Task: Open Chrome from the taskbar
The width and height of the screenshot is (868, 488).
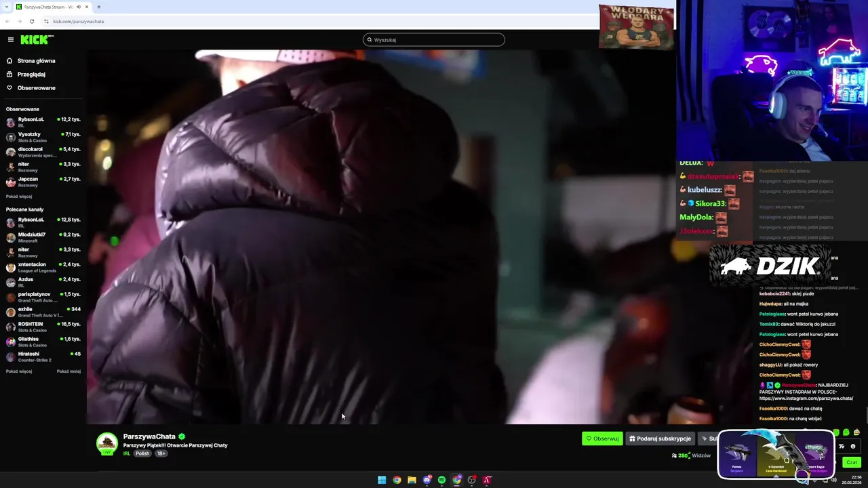Action: pyautogui.click(x=397, y=480)
